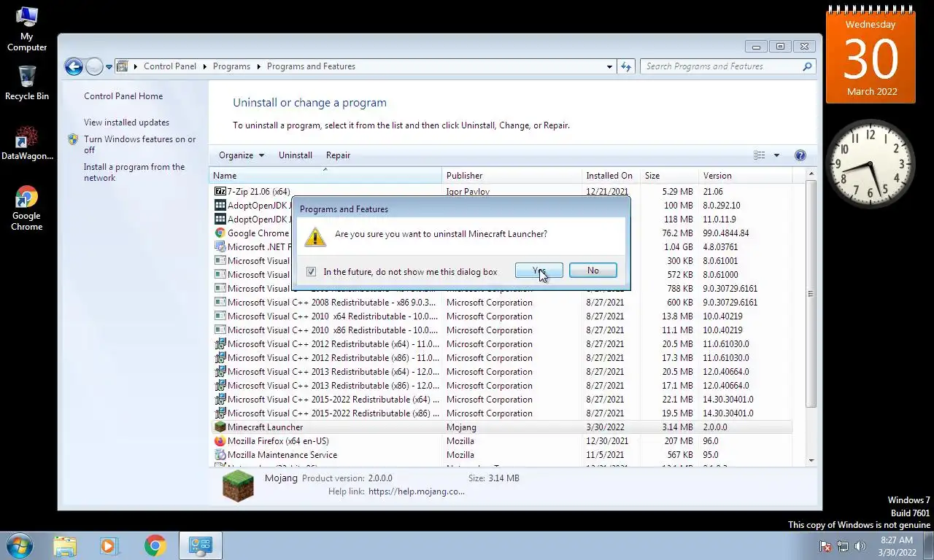The image size is (934, 560).
Task: Click the Visual C++ 2012 (x64) installer icon
Action: point(220,344)
